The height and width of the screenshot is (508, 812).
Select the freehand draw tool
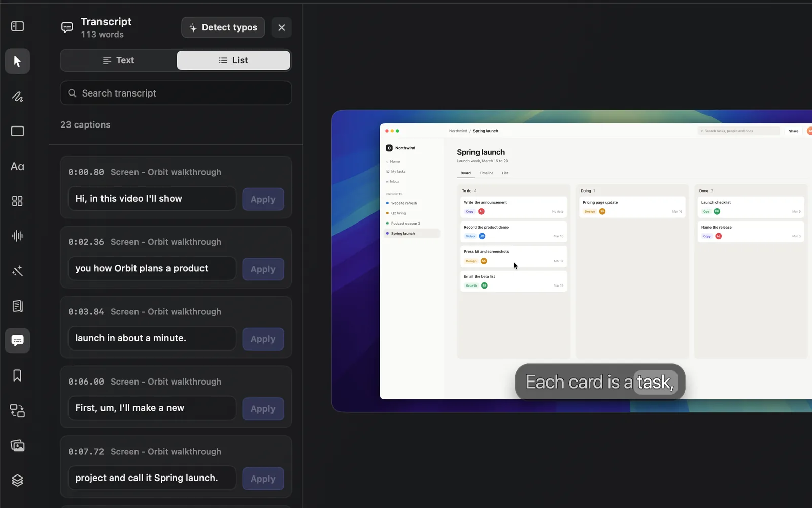click(x=17, y=97)
